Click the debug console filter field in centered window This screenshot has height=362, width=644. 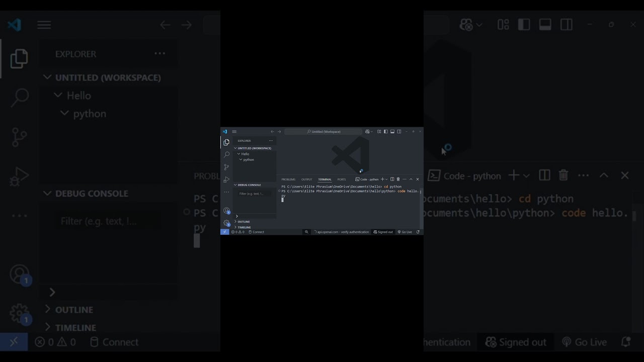(x=255, y=194)
